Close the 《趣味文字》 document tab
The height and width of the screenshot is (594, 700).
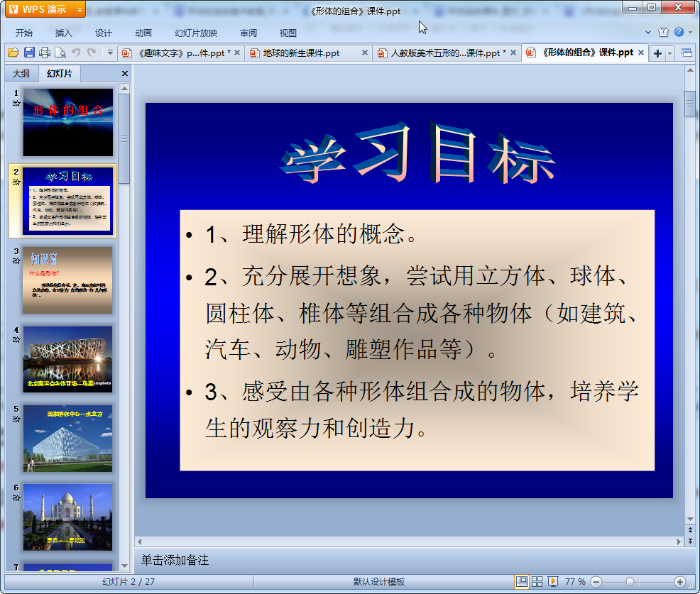[237, 53]
